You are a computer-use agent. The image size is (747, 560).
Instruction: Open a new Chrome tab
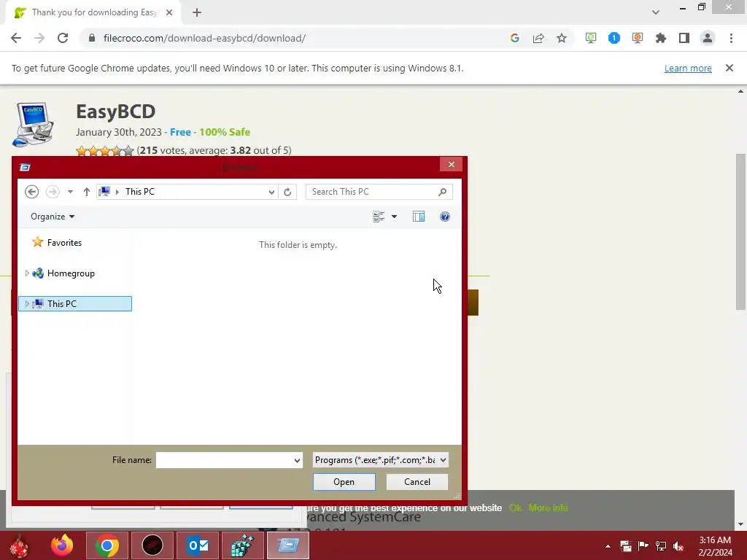coord(197,12)
